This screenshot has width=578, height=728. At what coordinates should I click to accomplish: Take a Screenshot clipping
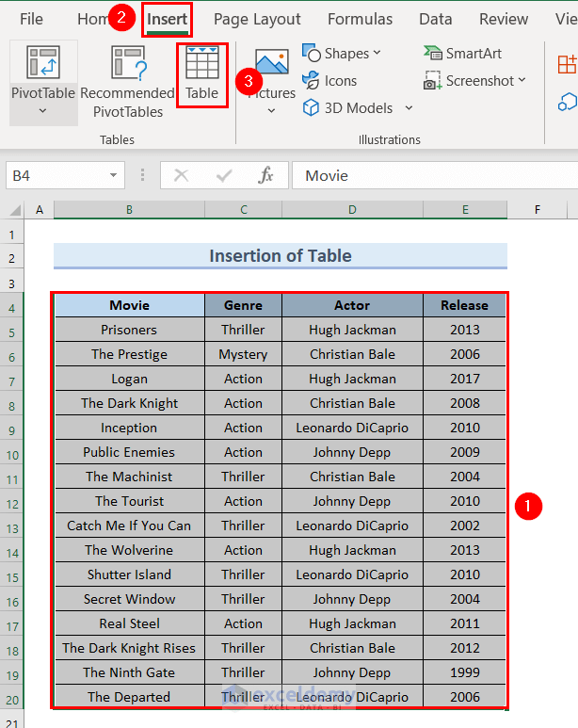[x=469, y=81]
